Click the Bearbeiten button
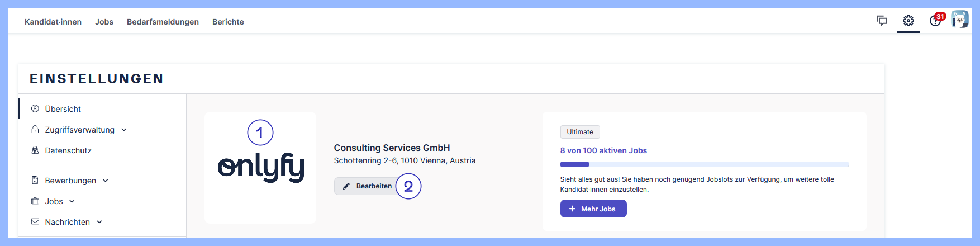 click(367, 186)
